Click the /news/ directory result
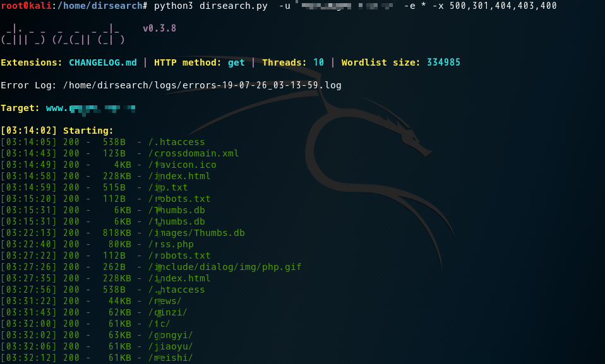The image size is (605, 364). tap(165, 301)
